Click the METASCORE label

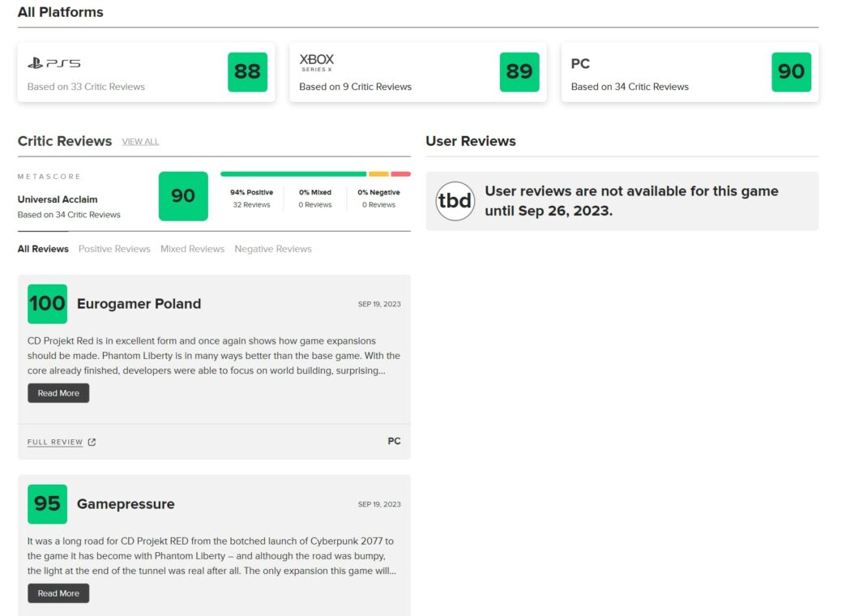49,177
